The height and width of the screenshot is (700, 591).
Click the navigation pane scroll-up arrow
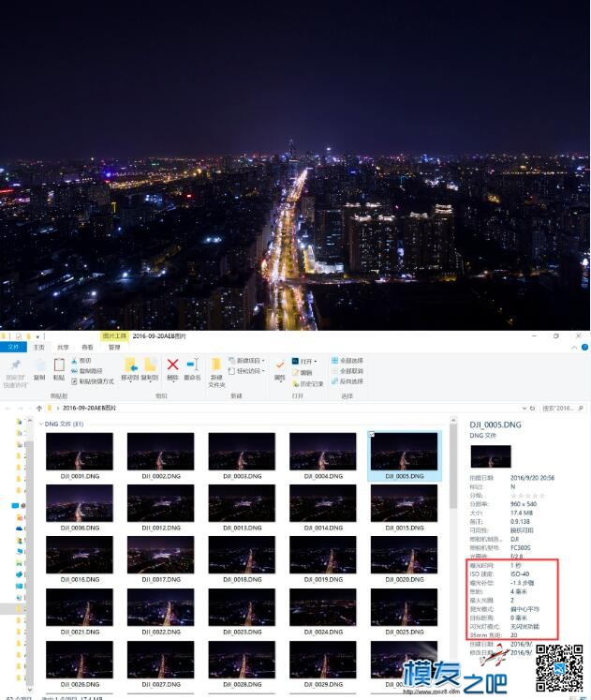click(x=30, y=420)
